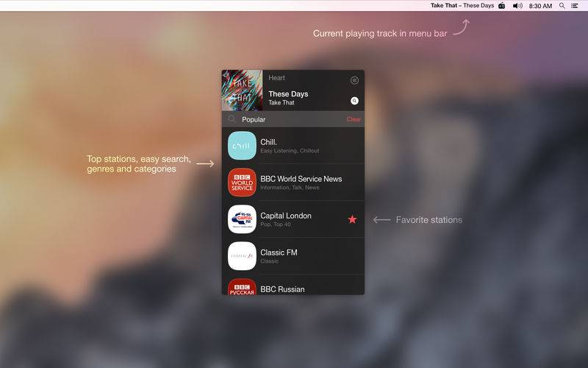The width and height of the screenshot is (588, 368).
Task: Click 'Easy Listening, Chillout' genre text
Action: click(x=290, y=151)
